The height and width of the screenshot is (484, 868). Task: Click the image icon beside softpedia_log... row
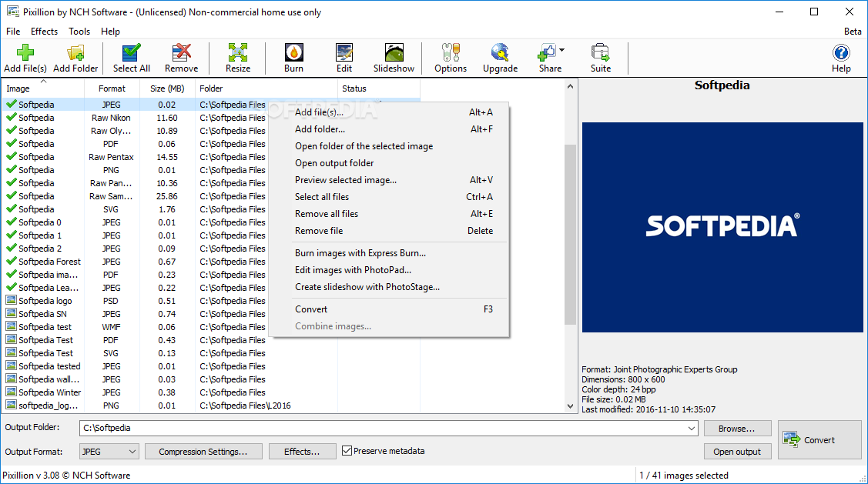(11, 405)
